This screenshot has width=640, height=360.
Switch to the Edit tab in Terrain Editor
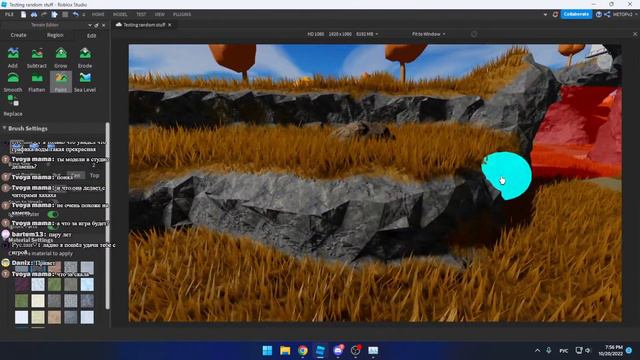(x=91, y=36)
